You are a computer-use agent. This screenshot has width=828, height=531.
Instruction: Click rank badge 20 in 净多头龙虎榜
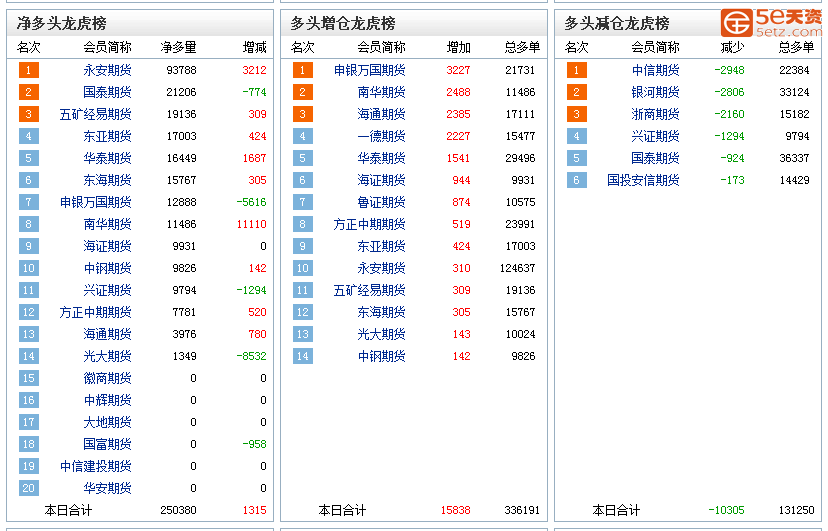[29, 488]
